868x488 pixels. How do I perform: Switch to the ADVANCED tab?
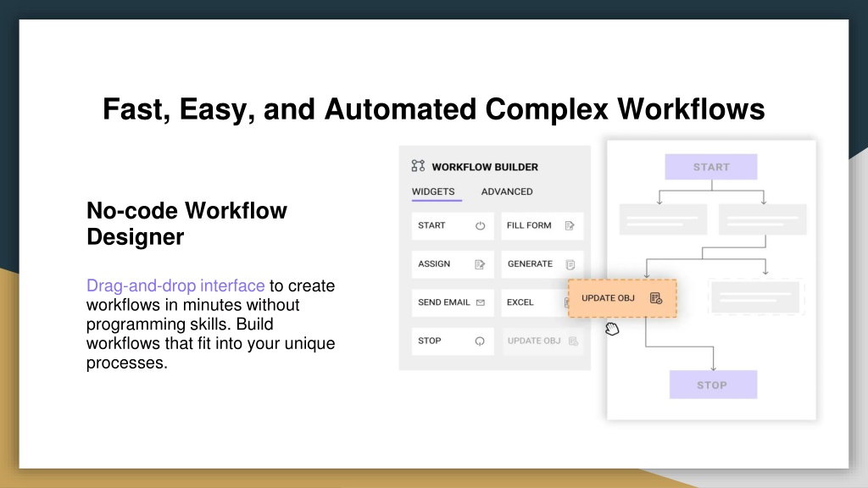pos(507,191)
